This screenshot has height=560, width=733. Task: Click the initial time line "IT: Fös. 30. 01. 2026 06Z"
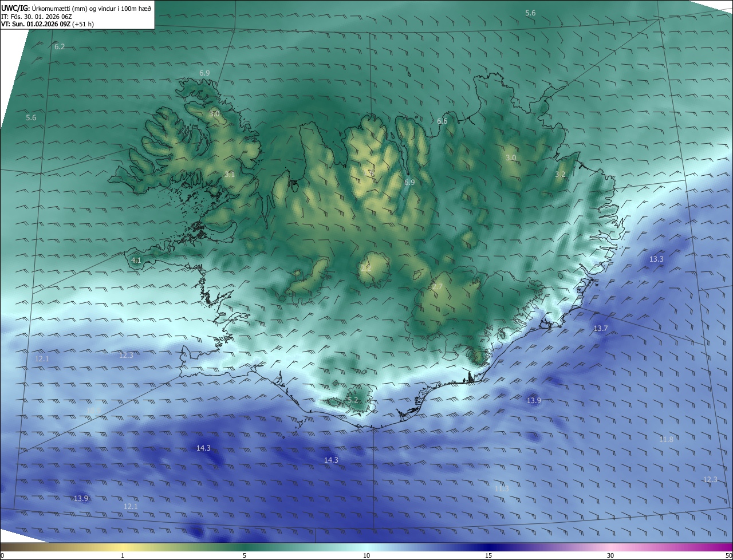[36, 17]
